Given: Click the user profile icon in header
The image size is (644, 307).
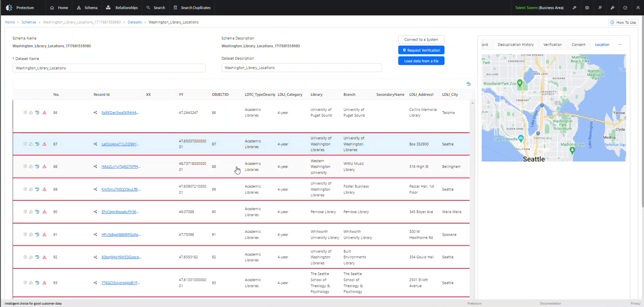Looking at the screenshot, I should coord(638,8).
